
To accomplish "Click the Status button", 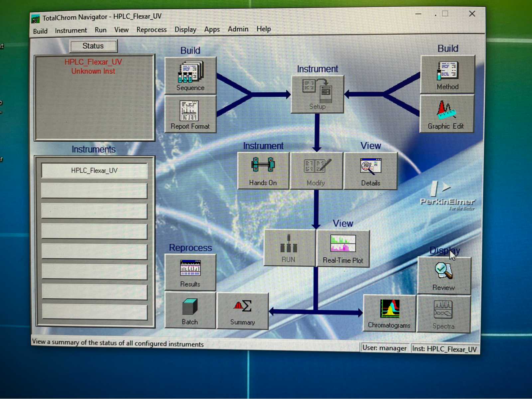I will [x=93, y=46].
